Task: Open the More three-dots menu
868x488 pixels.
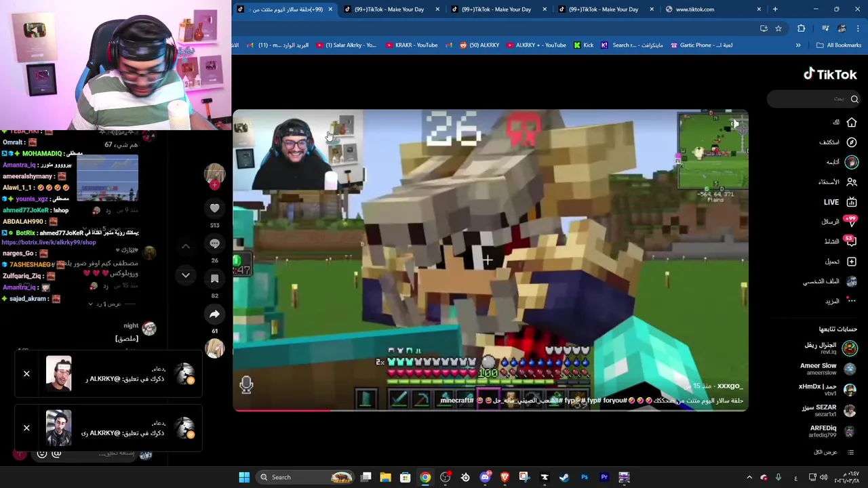Action: pyautogui.click(x=852, y=301)
